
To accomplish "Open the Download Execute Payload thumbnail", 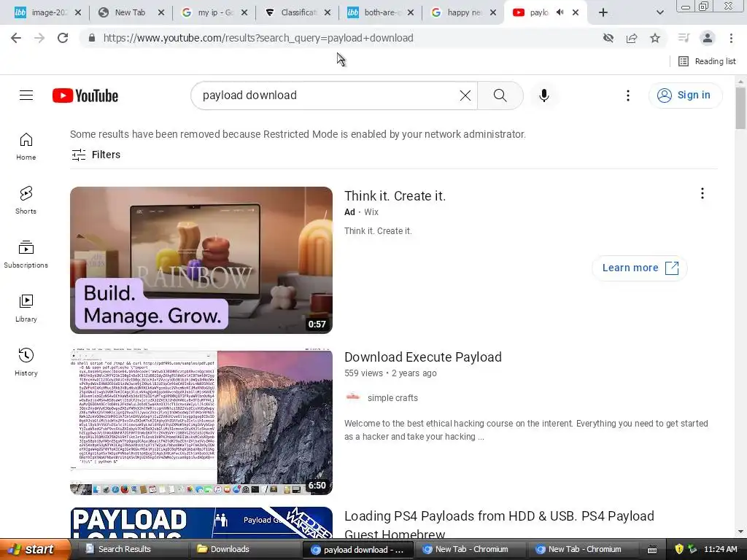I will coord(201,421).
